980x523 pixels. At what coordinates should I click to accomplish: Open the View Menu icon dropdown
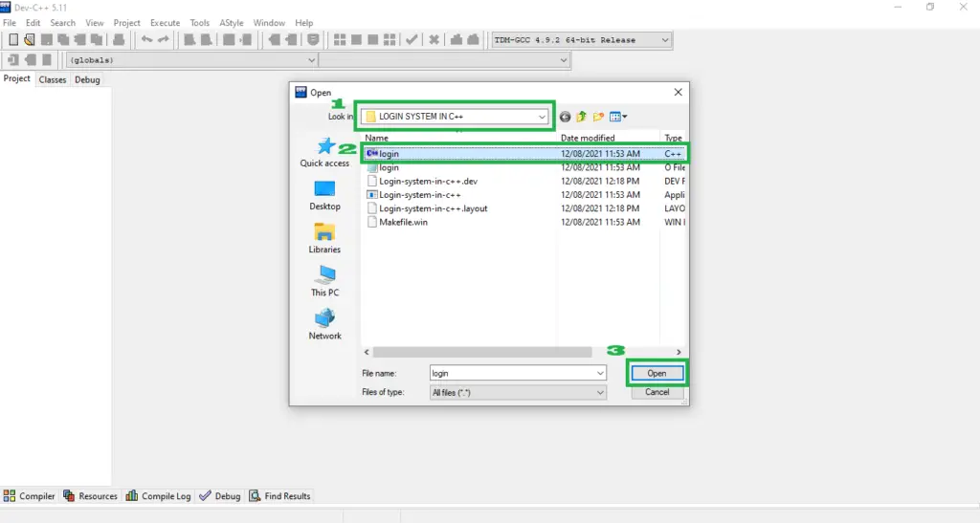point(618,117)
